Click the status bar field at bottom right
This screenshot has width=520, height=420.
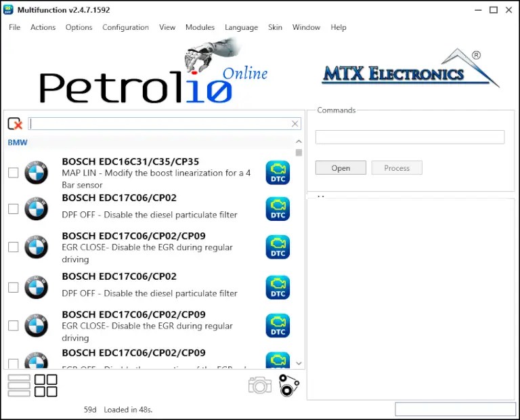pos(455,409)
